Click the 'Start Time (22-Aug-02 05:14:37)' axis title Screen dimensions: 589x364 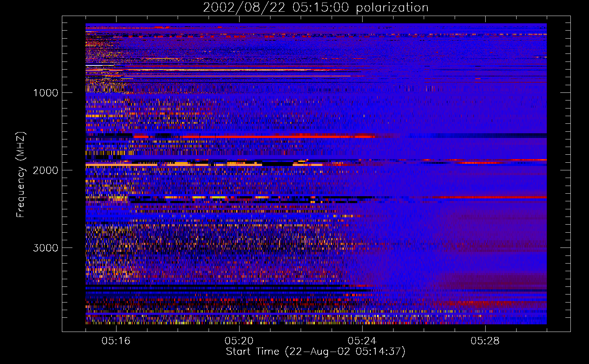[316, 352]
